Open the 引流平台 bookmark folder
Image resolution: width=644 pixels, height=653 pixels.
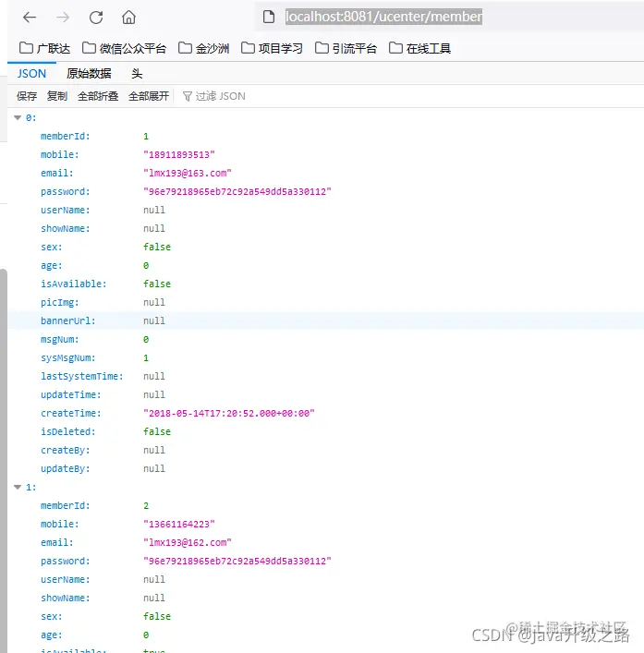pos(346,48)
